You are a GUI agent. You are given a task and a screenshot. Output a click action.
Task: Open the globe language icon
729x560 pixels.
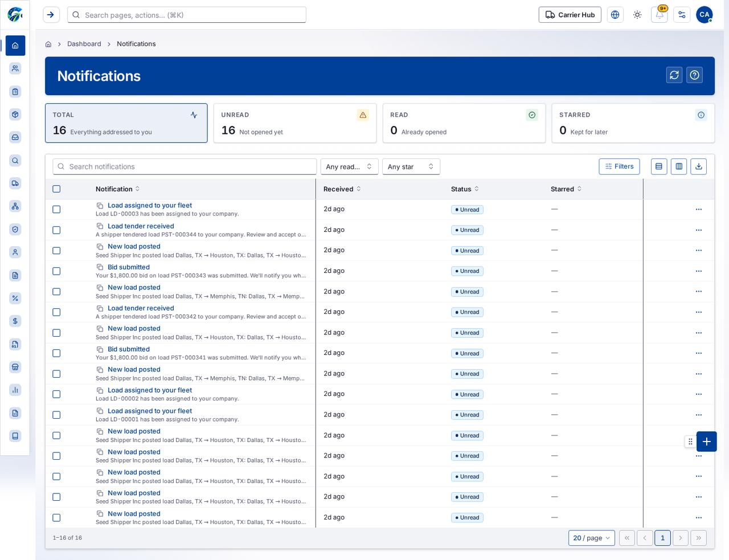click(615, 15)
